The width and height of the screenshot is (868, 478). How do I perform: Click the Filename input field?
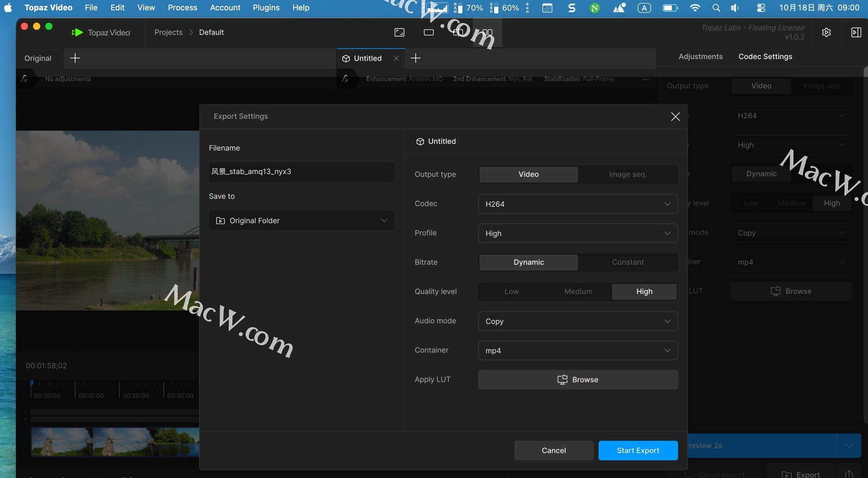(302, 172)
